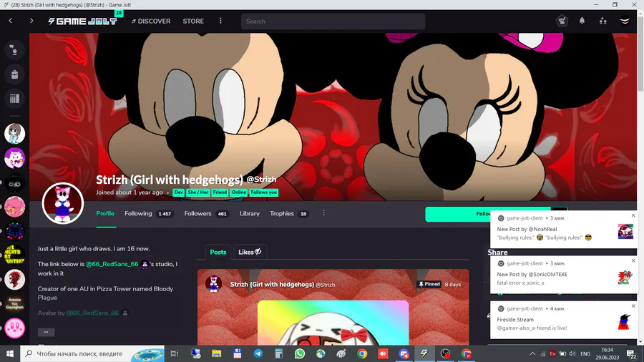This screenshot has height=362, width=644.
Task: Click the She / Her badge tag
Action: click(198, 192)
